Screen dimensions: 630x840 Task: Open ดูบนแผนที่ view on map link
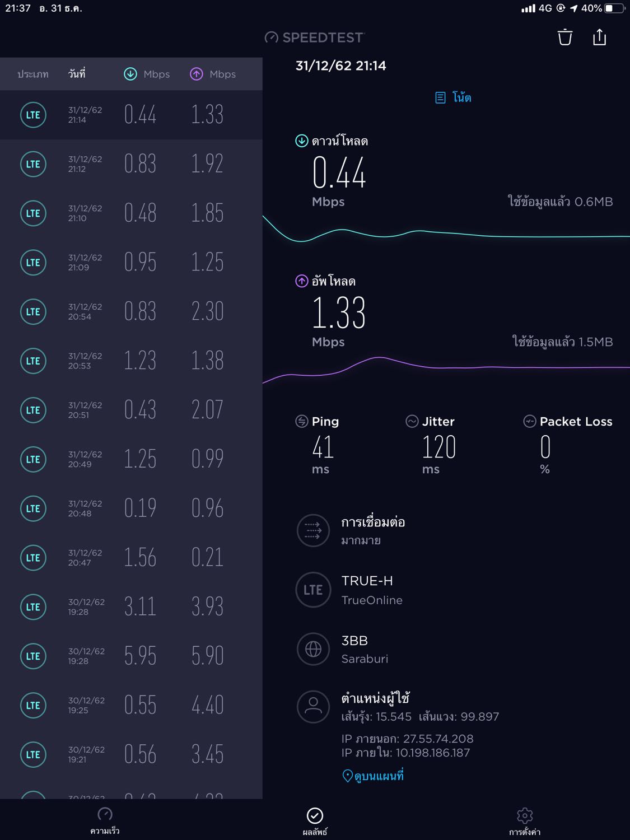(374, 776)
